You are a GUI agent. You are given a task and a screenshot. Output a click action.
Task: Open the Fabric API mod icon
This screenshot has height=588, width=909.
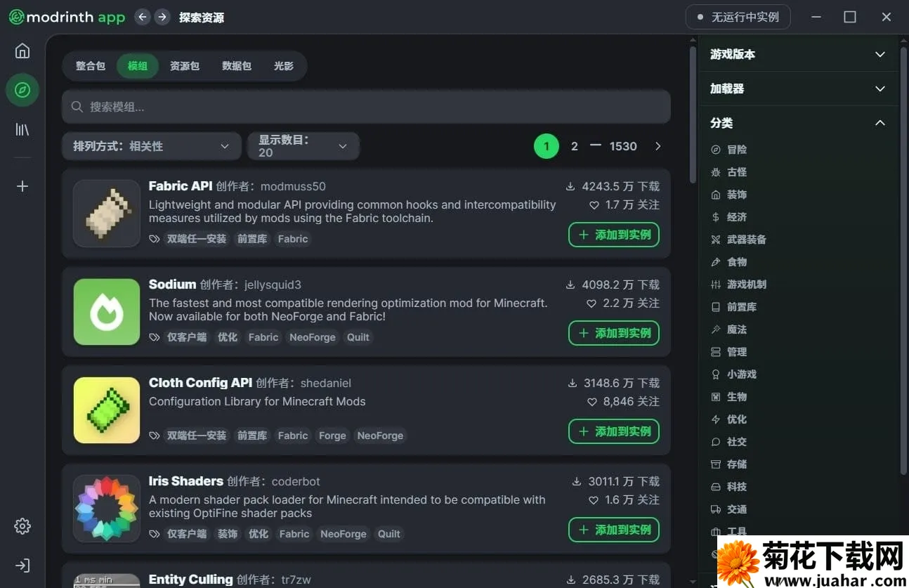tap(107, 214)
